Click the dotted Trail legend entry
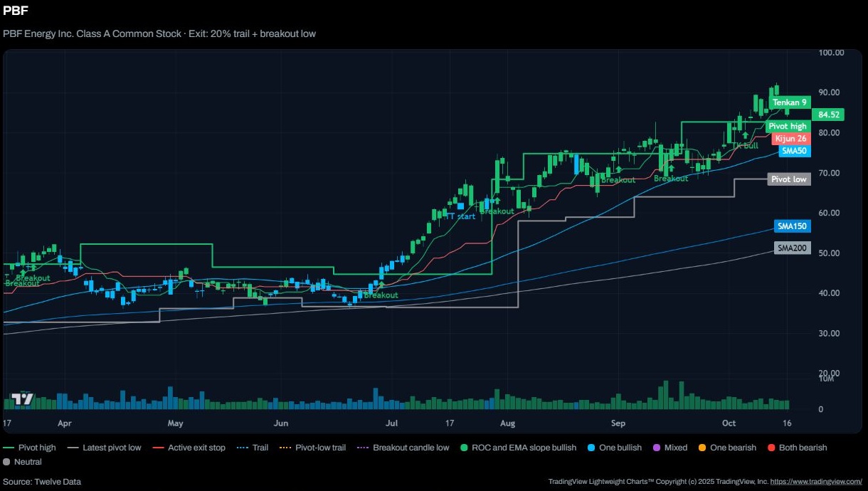The width and height of the screenshot is (868, 491). click(253, 448)
